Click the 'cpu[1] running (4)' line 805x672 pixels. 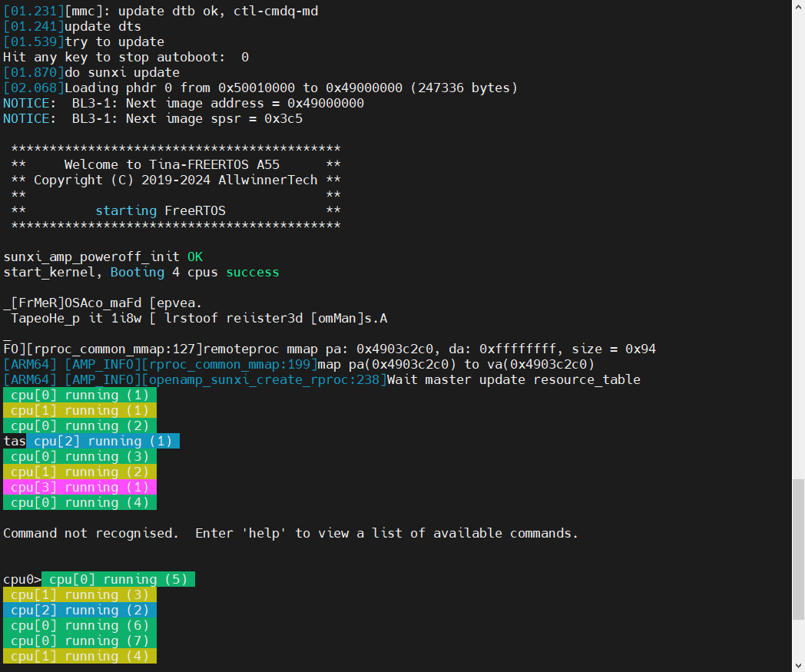80,656
